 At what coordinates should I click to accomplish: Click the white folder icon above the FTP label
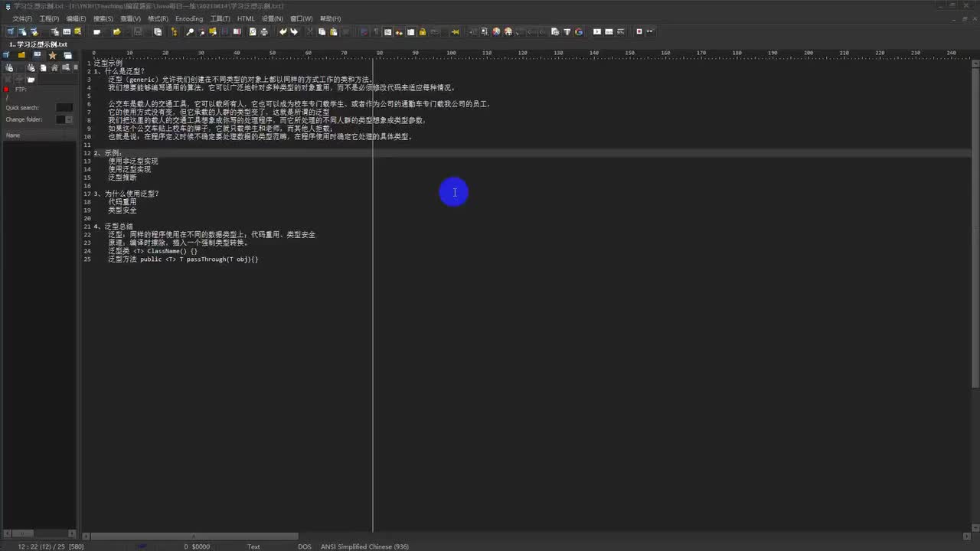[x=31, y=80]
